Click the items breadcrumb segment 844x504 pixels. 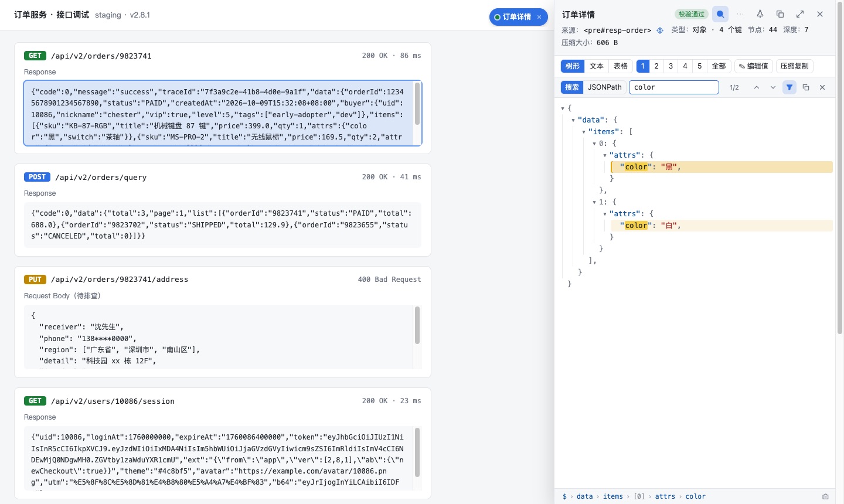click(x=613, y=496)
